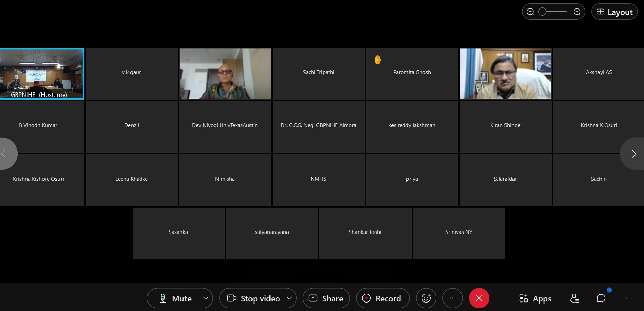Adjust the video grid zoom slider
Viewport: 644px width, 311px height.
point(543,12)
